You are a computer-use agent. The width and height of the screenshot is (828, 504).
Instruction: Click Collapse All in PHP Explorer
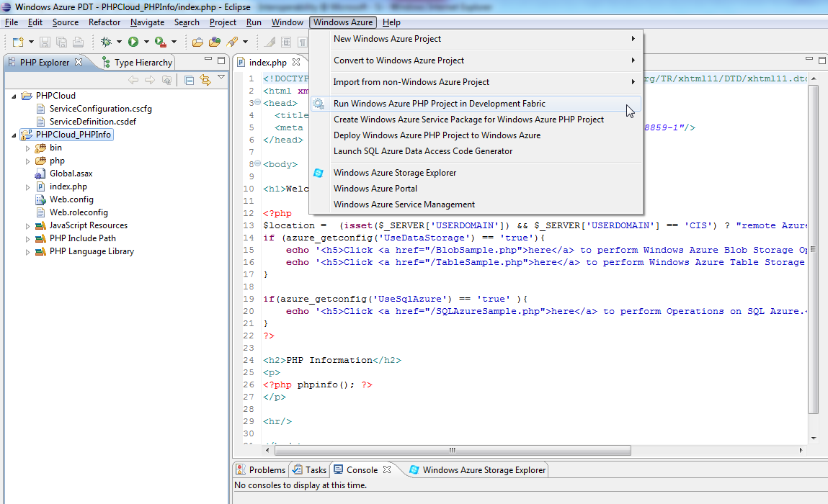(189, 80)
